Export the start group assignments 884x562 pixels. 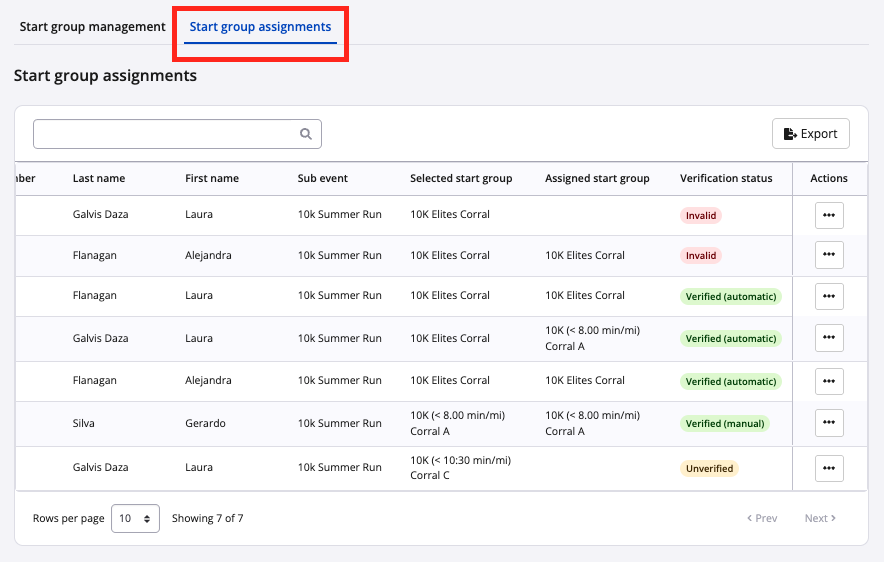pos(810,134)
